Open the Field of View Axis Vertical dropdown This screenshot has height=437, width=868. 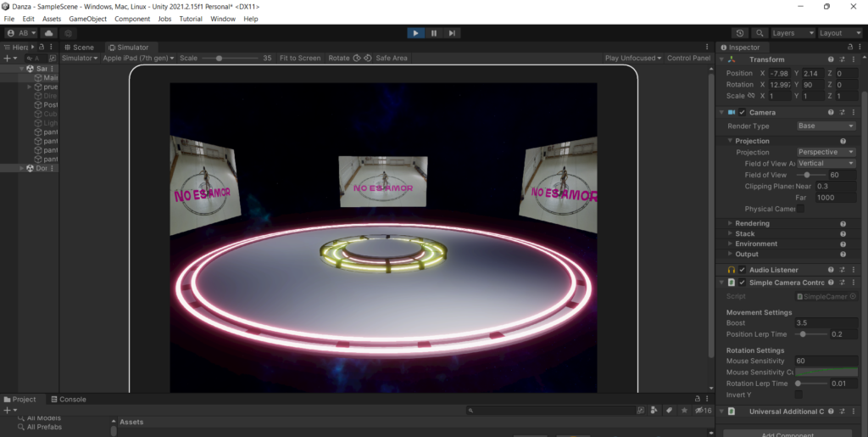pos(826,164)
